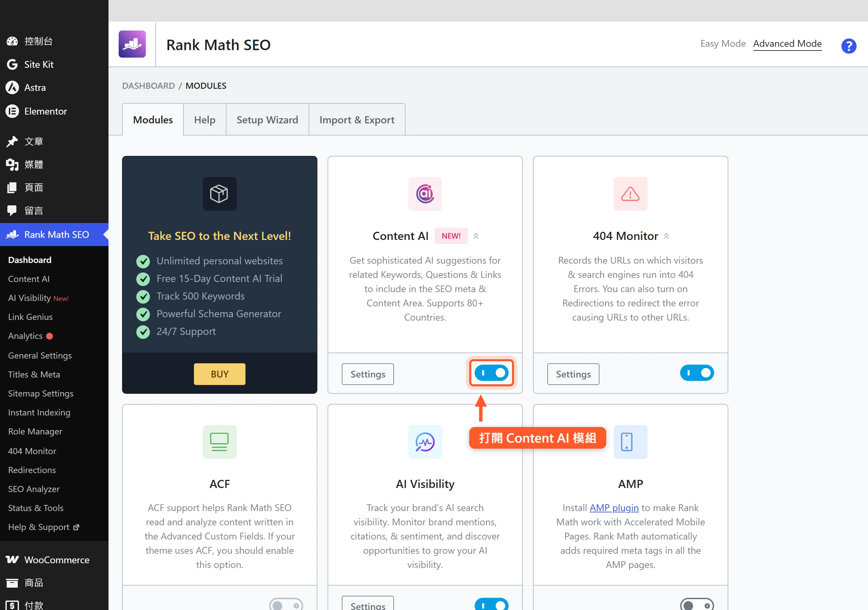Open the blue help question mark icon
The width and height of the screenshot is (868, 610).
[x=848, y=46]
